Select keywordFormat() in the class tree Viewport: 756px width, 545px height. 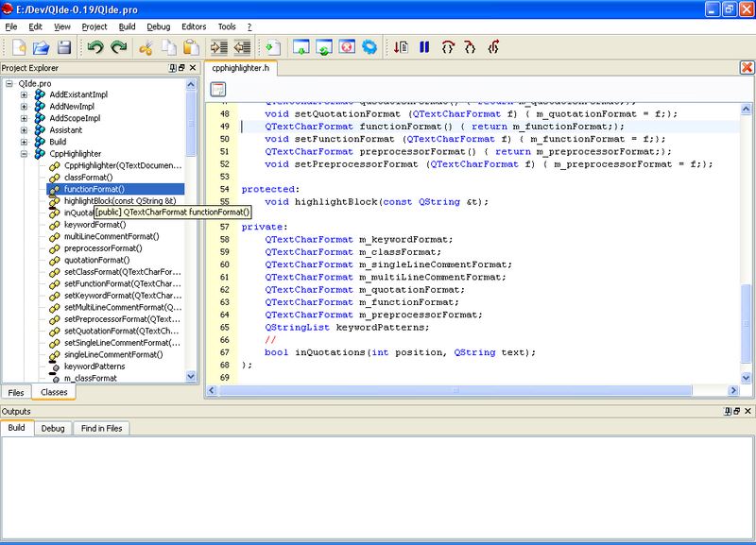94,225
